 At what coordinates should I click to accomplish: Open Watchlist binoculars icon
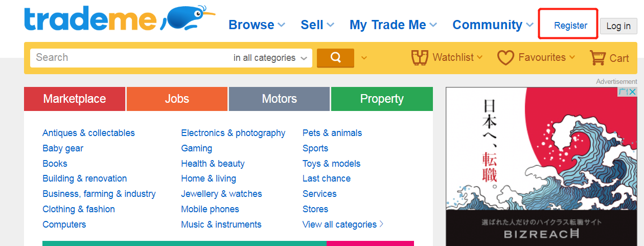(x=420, y=58)
